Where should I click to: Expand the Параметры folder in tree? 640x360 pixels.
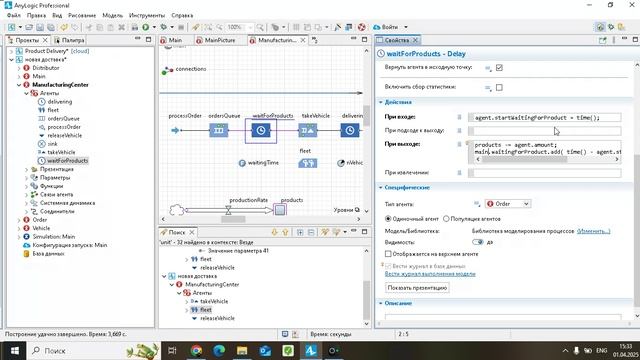pyautogui.click(x=27, y=178)
